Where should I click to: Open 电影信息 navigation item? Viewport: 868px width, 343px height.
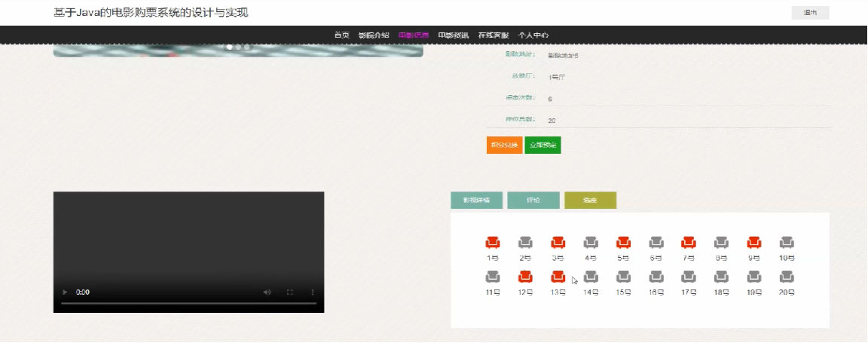coord(414,35)
